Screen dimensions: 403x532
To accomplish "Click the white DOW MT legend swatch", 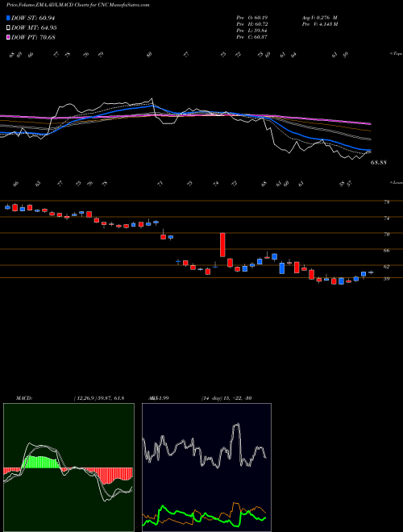I will point(8,28).
